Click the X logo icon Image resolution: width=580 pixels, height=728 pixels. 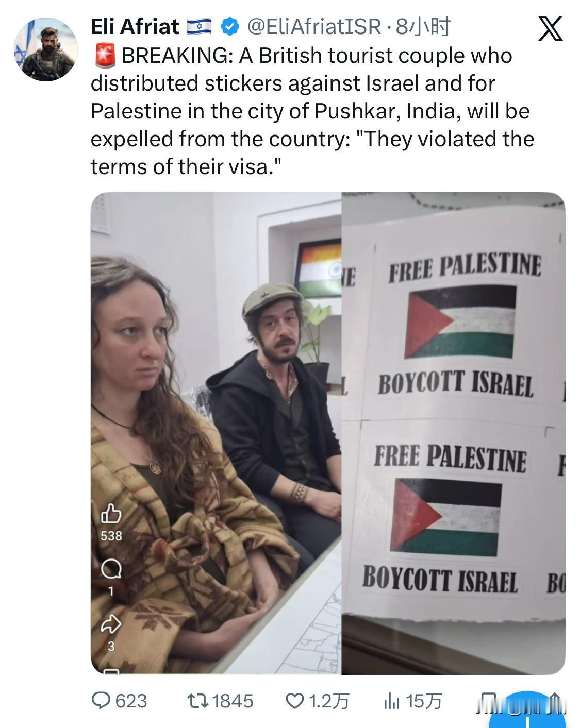click(550, 28)
